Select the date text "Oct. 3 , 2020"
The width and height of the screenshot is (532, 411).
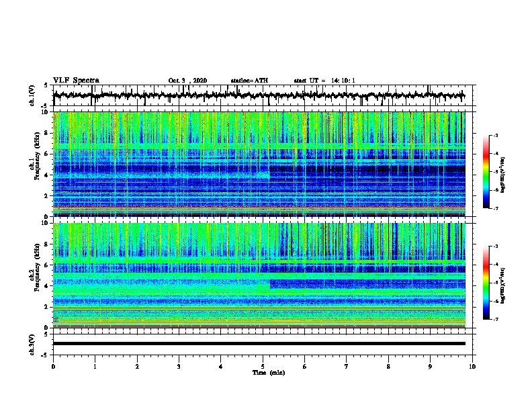point(187,81)
